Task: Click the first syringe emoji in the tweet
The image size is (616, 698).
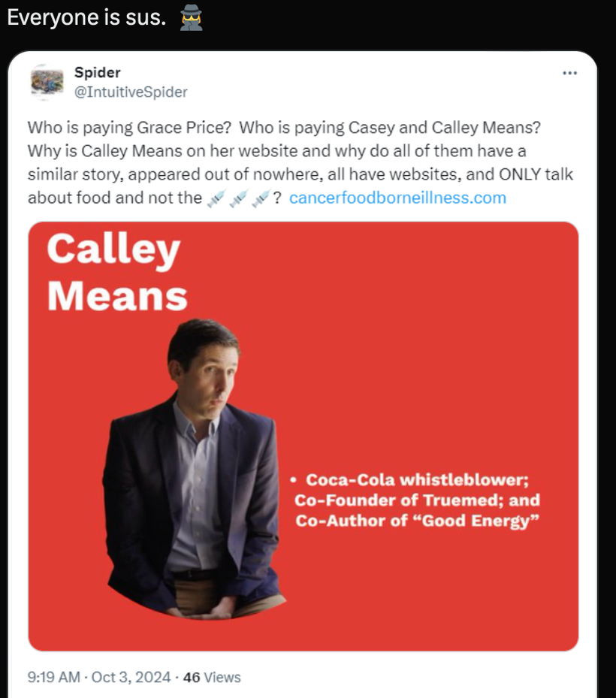Action: 214,198
